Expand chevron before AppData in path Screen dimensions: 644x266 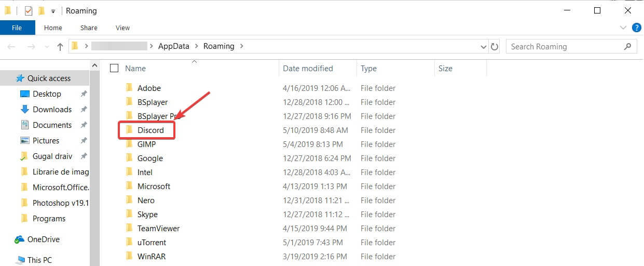click(152, 46)
